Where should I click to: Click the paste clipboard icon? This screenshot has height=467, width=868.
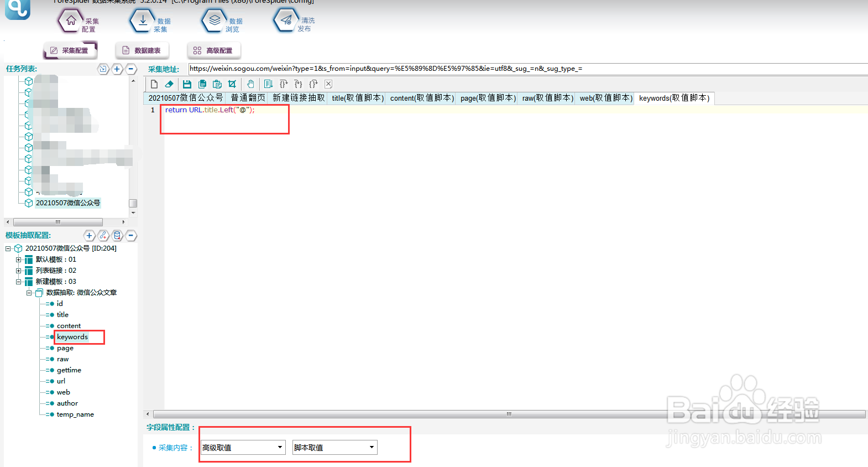click(x=217, y=84)
